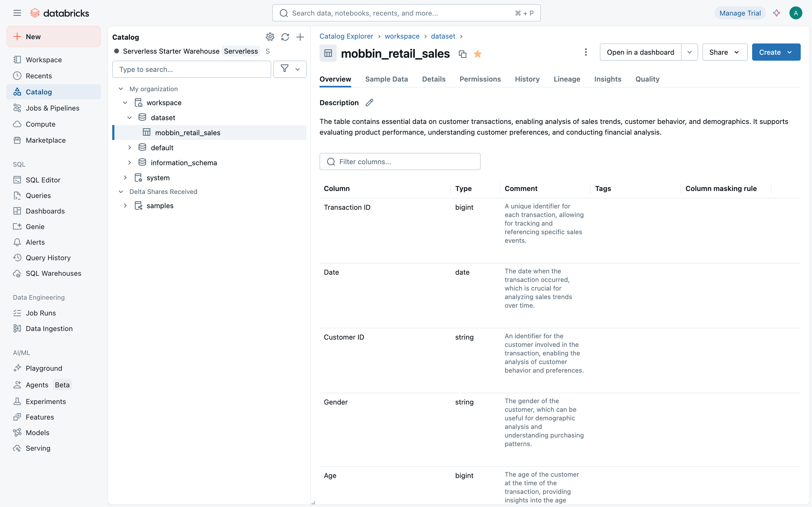Switch to the Sample Data tab
Screen dimensions: 812x507
point(386,79)
